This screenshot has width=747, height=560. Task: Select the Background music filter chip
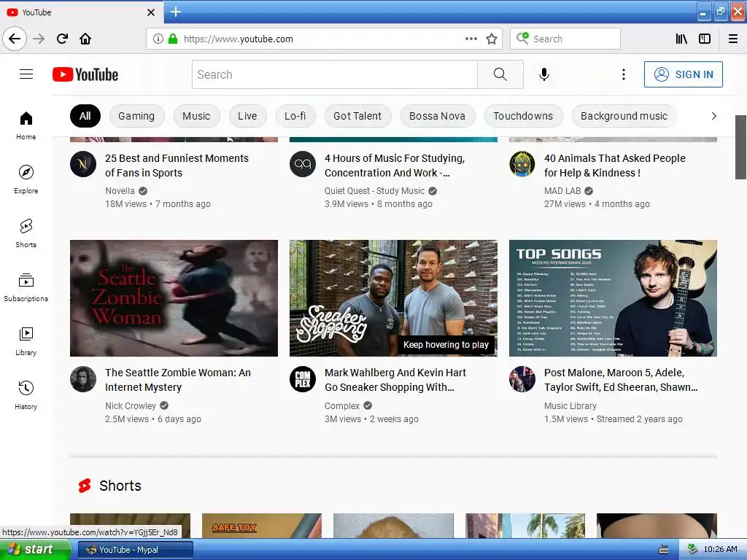624,116
